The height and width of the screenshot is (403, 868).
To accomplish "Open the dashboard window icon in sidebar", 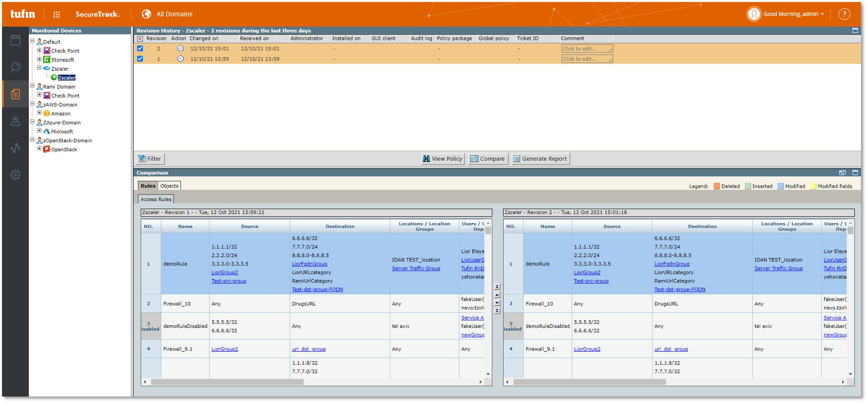I will [15, 40].
